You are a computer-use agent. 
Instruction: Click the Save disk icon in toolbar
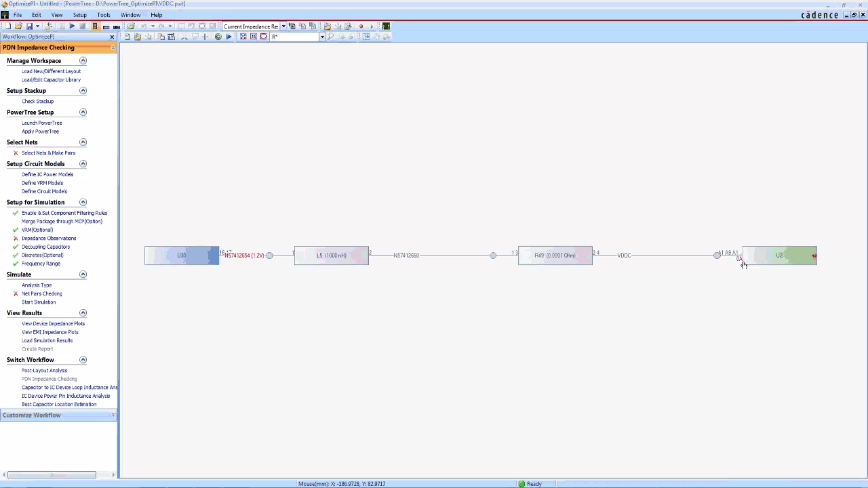click(x=28, y=26)
